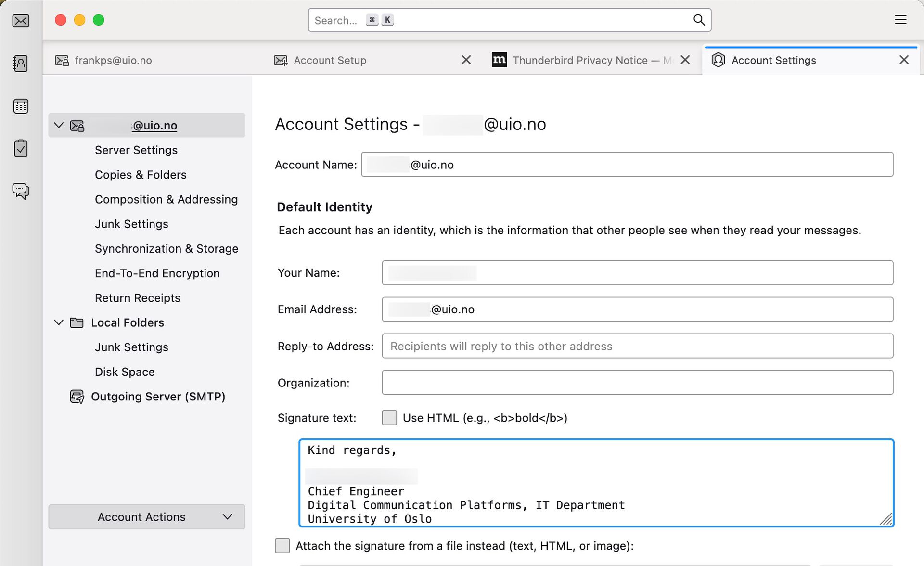Click the Organization field
Viewport: 924px width, 566px height.
click(638, 383)
